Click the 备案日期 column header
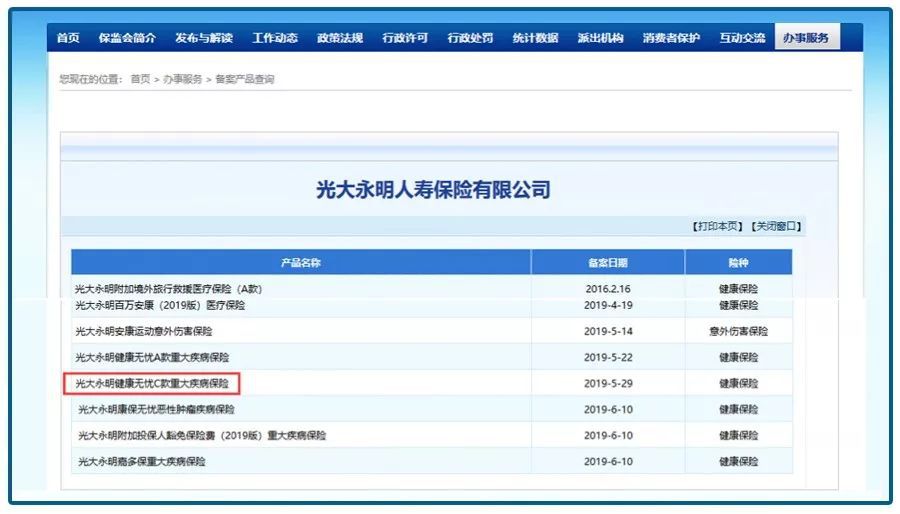The height and width of the screenshot is (514, 900). click(608, 263)
